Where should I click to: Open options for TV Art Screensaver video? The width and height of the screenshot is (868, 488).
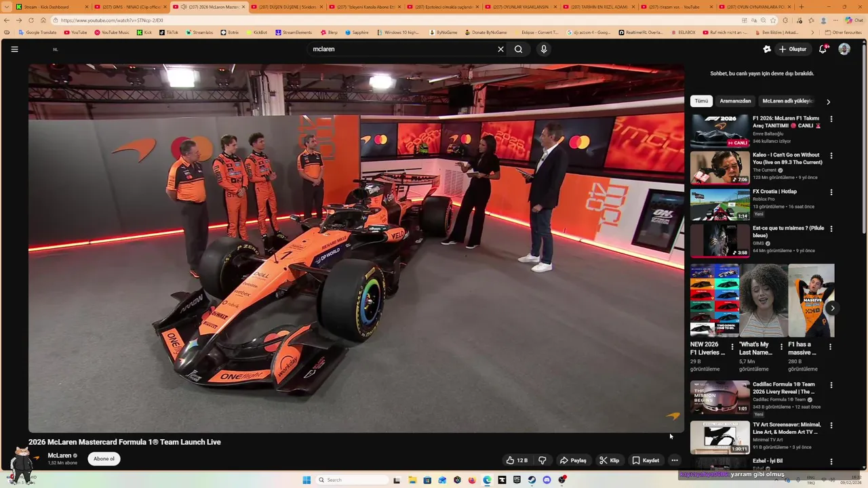tap(831, 425)
